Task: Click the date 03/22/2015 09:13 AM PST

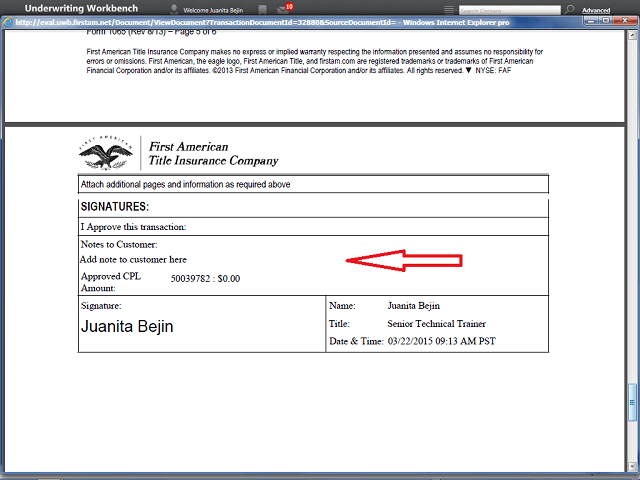Action: coord(442,341)
